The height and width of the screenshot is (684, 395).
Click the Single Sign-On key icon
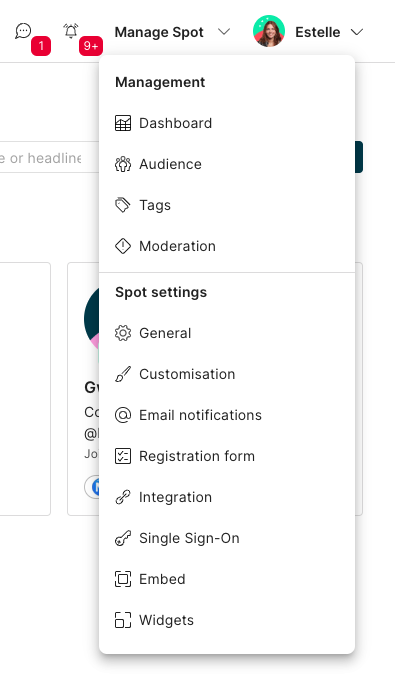pyautogui.click(x=123, y=538)
